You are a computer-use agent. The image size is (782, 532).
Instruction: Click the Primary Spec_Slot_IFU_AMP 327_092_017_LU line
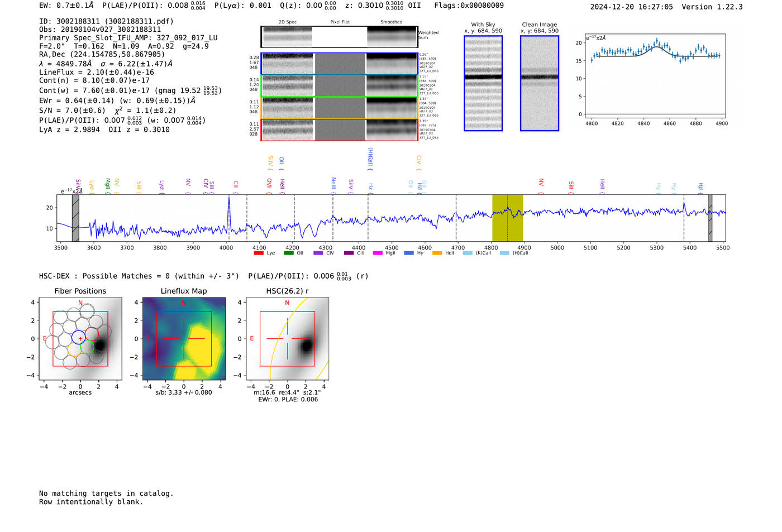(128, 38)
